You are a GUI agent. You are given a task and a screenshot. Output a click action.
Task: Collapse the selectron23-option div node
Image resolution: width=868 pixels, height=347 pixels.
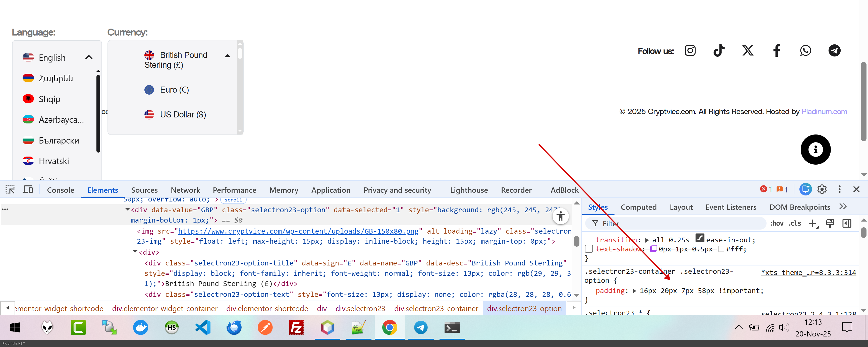127,210
